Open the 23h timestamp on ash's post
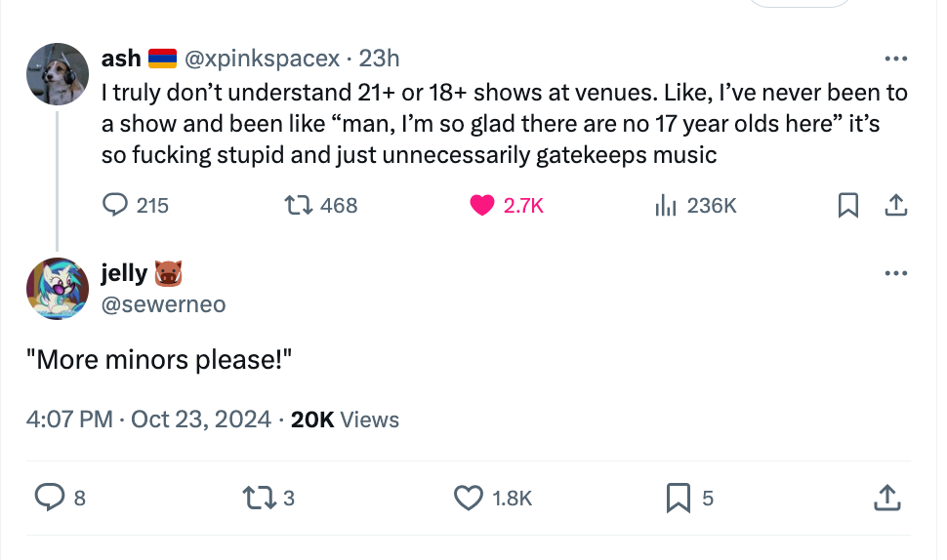The image size is (947, 560). point(380,59)
